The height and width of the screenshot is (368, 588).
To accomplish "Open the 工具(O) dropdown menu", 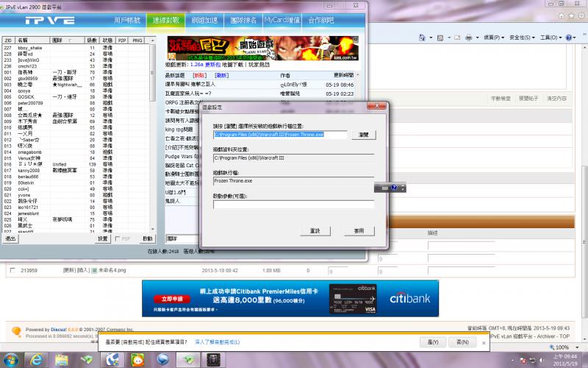I will point(551,38).
